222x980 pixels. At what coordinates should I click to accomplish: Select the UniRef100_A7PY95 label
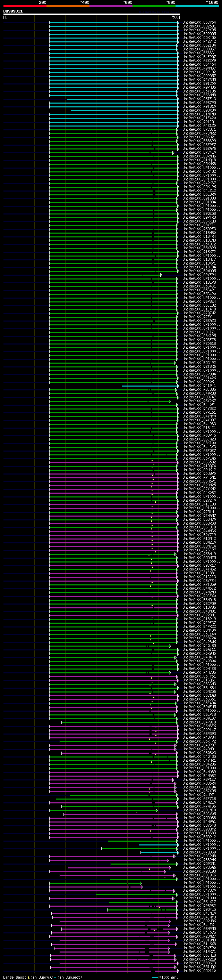tap(199, 30)
